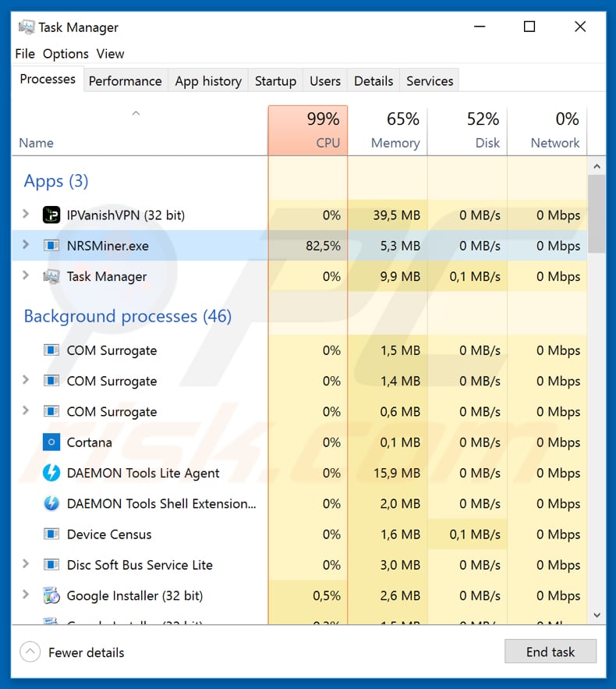Click NRSMiner.exe's 5,3 MB memory value
Screen dimensions: 616x689
coord(400,246)
